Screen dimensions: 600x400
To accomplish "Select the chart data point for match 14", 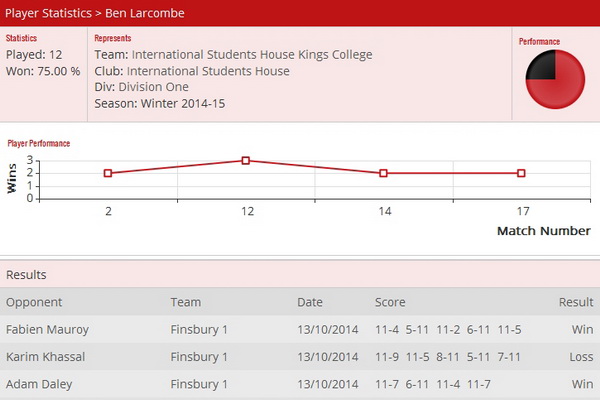I will (x=383, y=173).
